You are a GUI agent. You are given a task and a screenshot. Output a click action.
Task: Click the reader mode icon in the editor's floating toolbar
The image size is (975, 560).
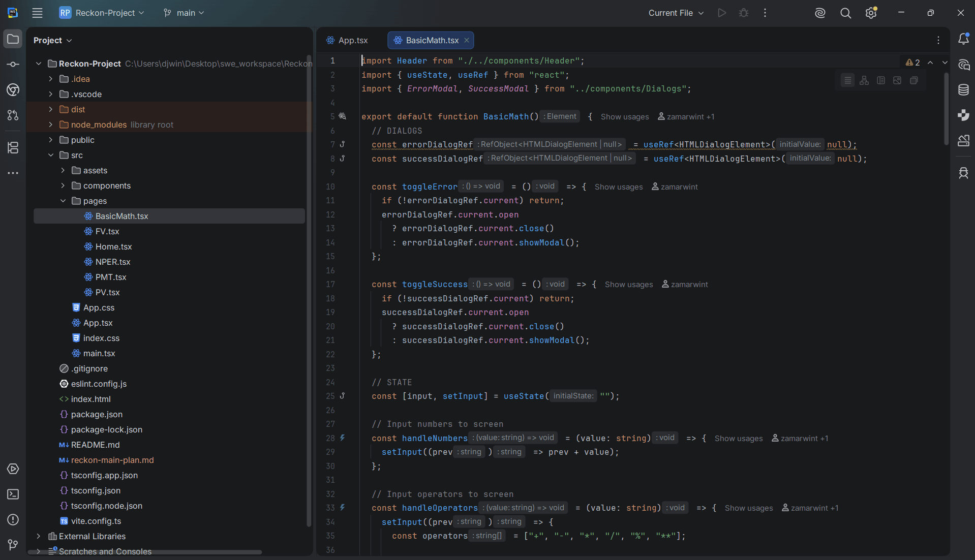point(847,80)
